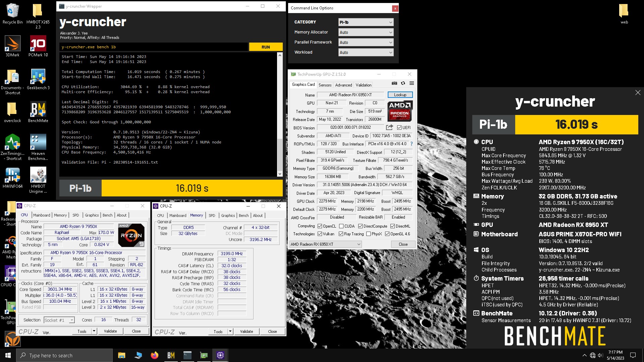Toggle the Vulkan checkbox
Image resolution: width=644 pixels, height=362 pixels.
[x=320, y=234]
